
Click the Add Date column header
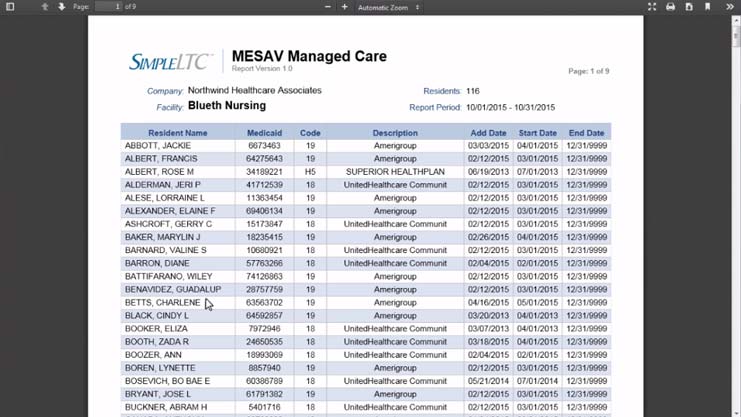click(x=488, y=133)
